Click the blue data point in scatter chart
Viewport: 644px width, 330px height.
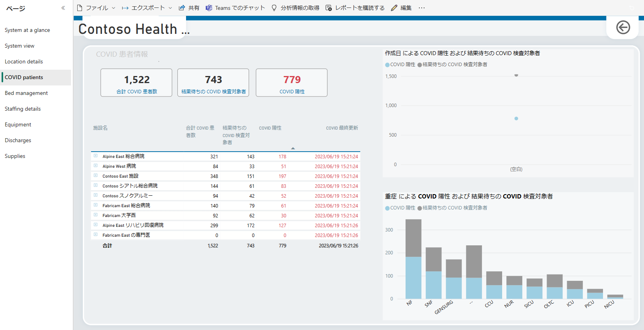pos(516,119)
